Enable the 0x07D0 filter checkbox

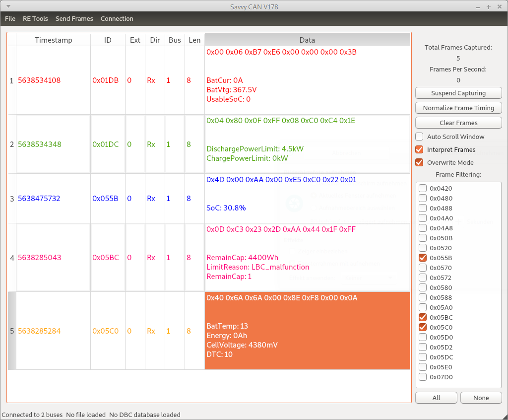[423, 377]
